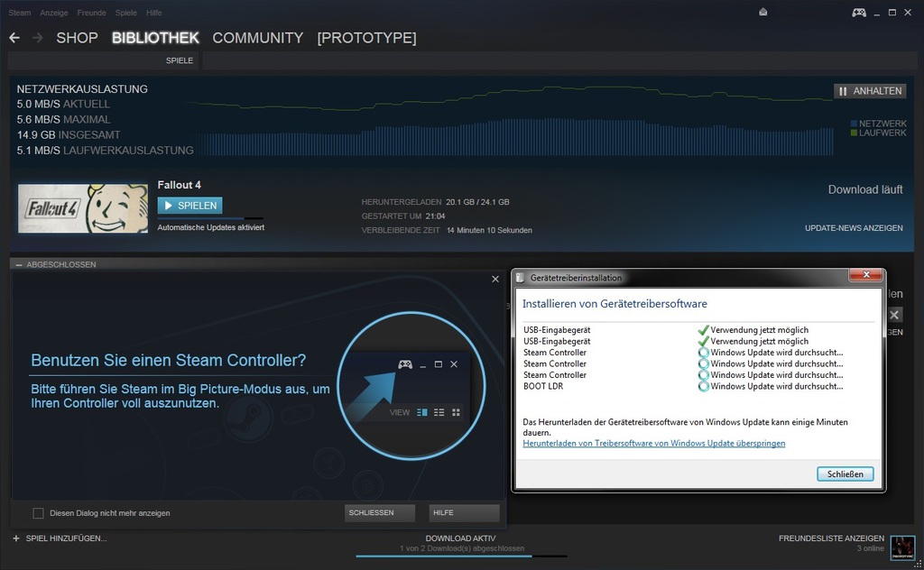This screenshot has height=570, width=924.
Task: Click Schließen in driver installation window
Action: 845,474
